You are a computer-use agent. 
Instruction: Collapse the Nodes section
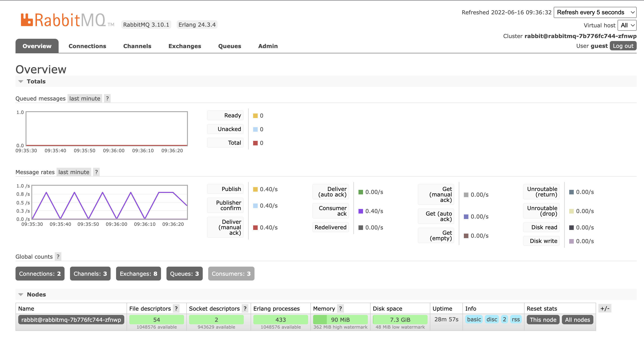click(x=36, y=294)
